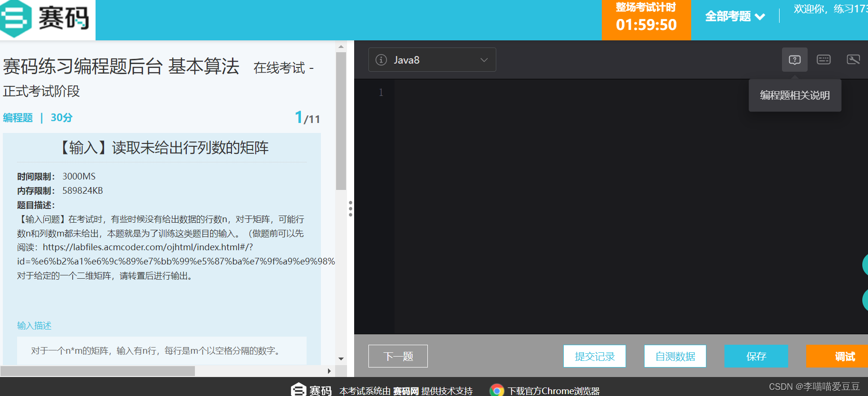
Task: Click the 30分 score label
Action: coord(61,118)
